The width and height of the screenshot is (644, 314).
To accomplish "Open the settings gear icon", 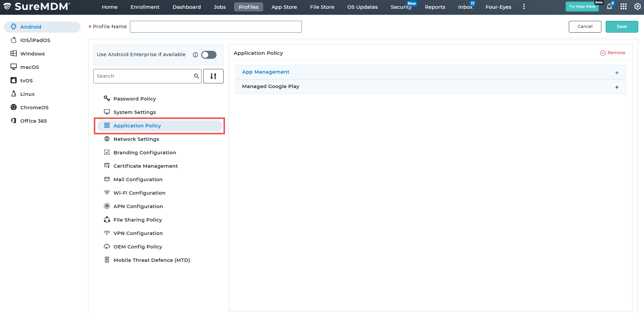I will [637, 7].
